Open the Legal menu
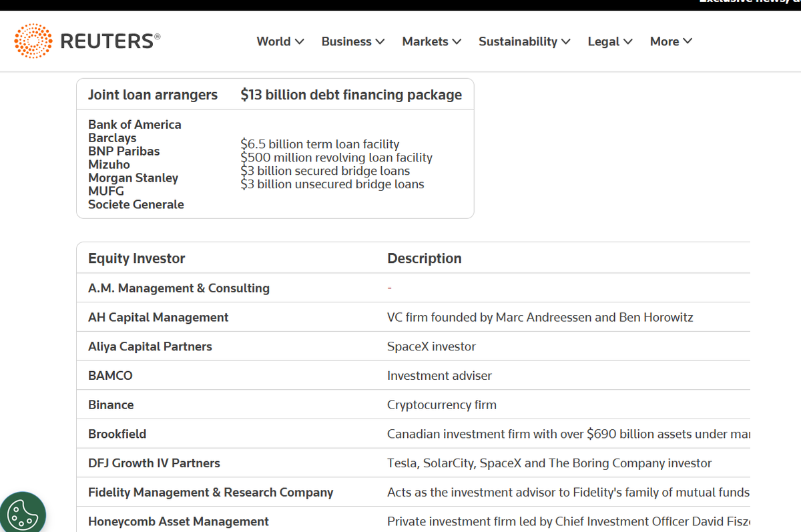Image resolution: width=801 pixels, height=532 pixels. tap(610, 41)
